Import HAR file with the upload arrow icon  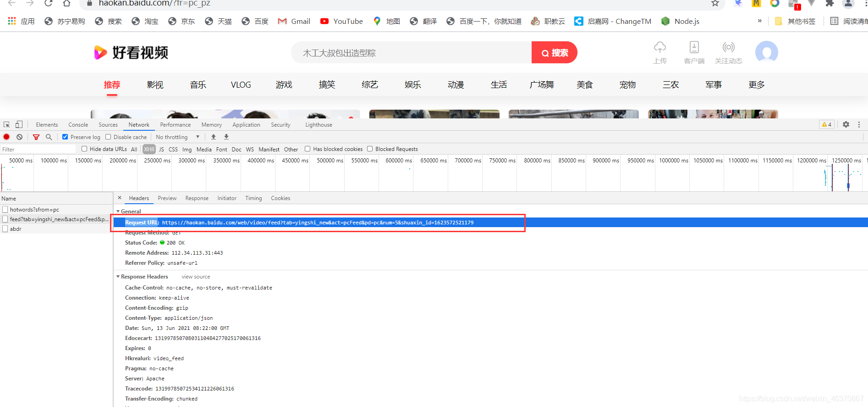click(214, 137)
